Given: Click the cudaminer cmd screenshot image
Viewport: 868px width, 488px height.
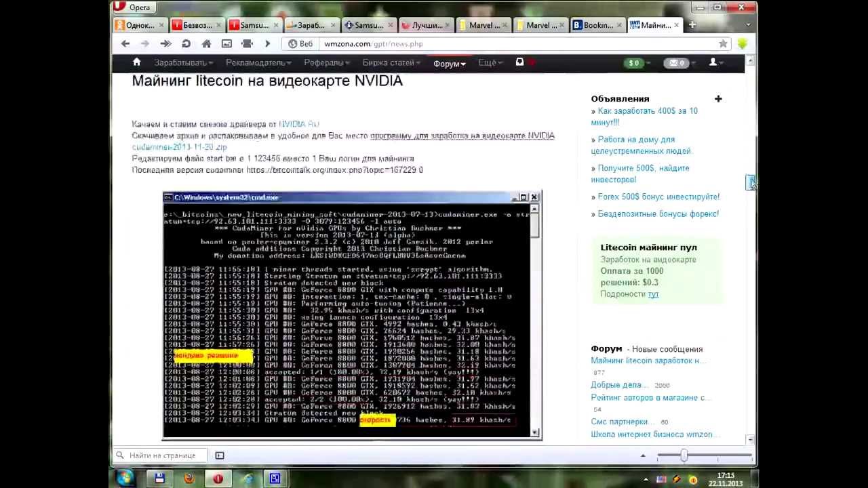Looking at the screenshot, I should click(352, 315).
